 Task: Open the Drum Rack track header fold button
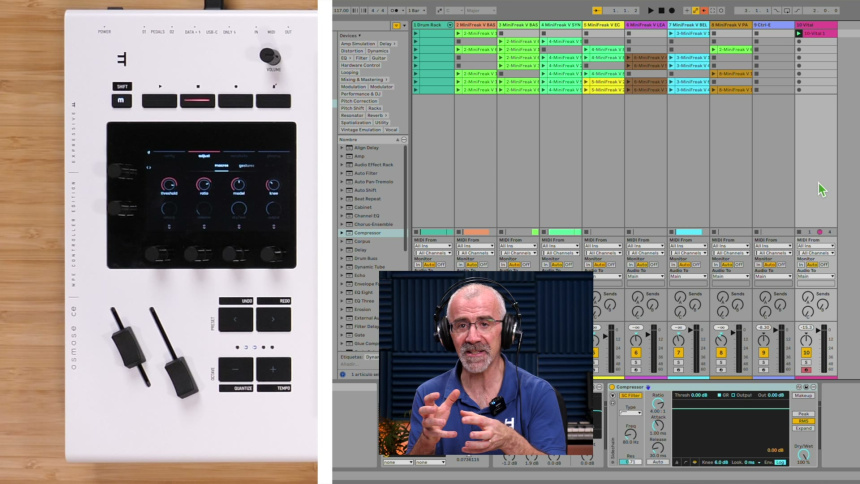450,25
